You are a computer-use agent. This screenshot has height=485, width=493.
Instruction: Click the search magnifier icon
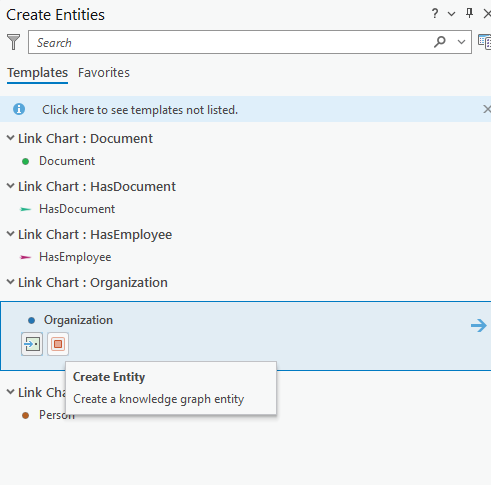(440, 42)
